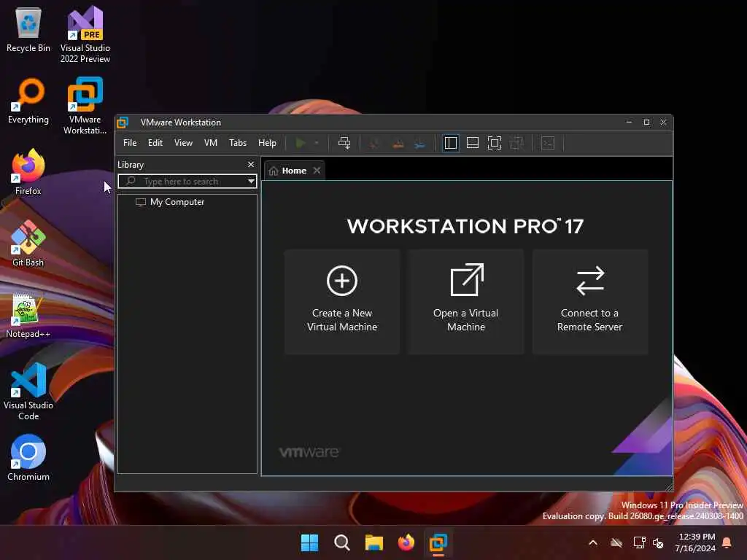Show hidden system tray icons chevron
Viewport: 747px width, 560px height.
tap(593, 542)
